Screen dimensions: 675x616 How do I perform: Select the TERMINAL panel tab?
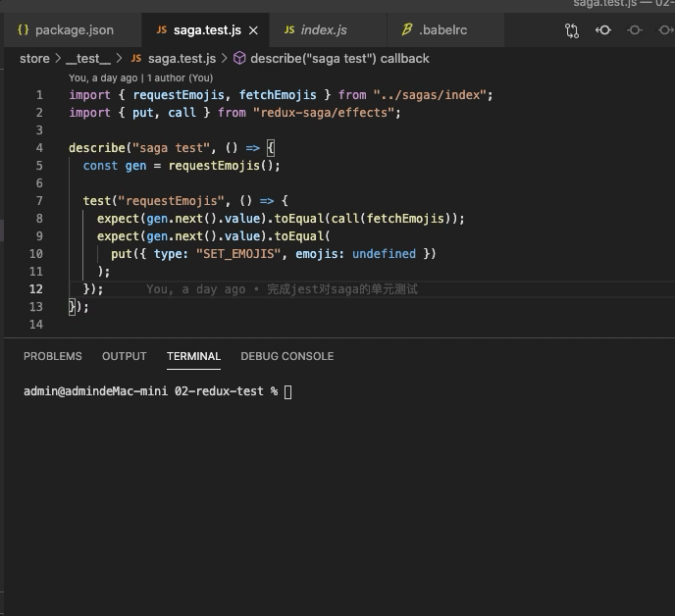(x=193, y=356)
